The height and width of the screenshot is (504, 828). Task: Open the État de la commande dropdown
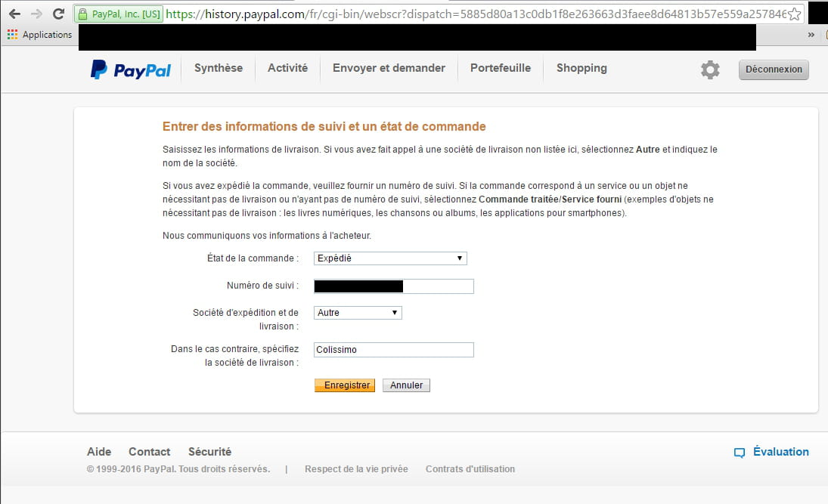390,258
